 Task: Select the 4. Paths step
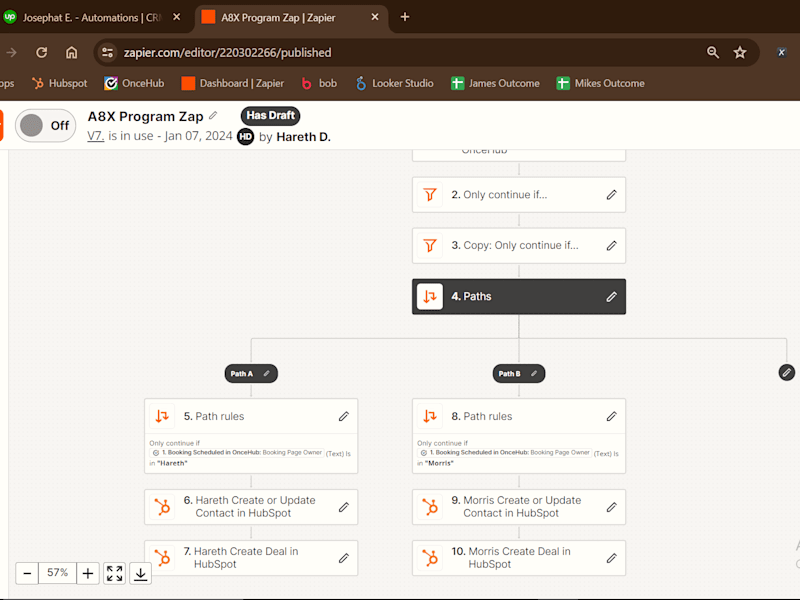519,296
